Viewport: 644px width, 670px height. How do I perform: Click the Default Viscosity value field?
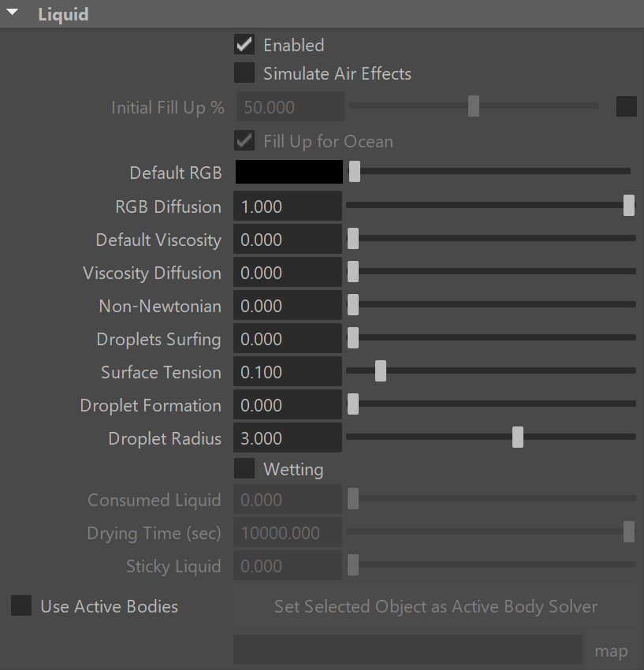click(x=288, y=240)
